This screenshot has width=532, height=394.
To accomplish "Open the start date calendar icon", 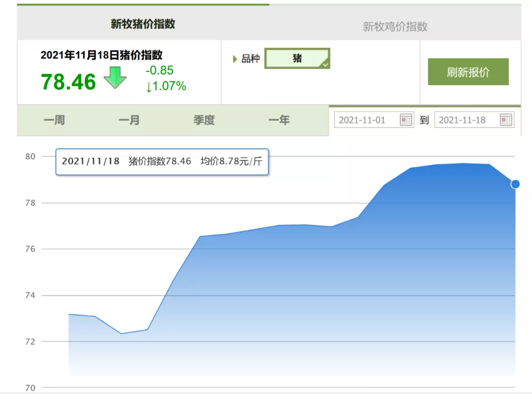I will tap(405, 120).
